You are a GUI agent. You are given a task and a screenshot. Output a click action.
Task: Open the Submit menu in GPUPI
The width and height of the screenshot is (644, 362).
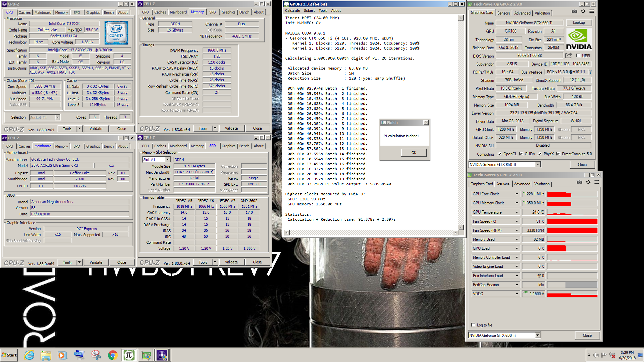point(309,11)
